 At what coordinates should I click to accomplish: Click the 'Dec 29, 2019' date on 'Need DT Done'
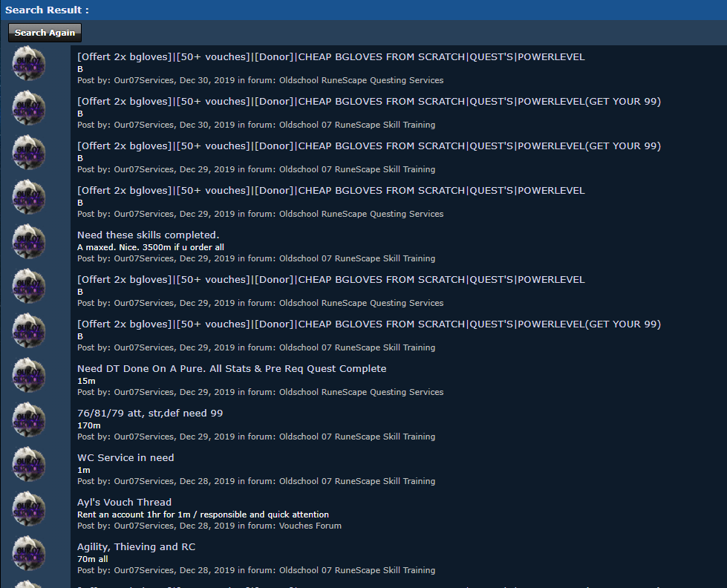pyautogui.click(x=207, y=392)
